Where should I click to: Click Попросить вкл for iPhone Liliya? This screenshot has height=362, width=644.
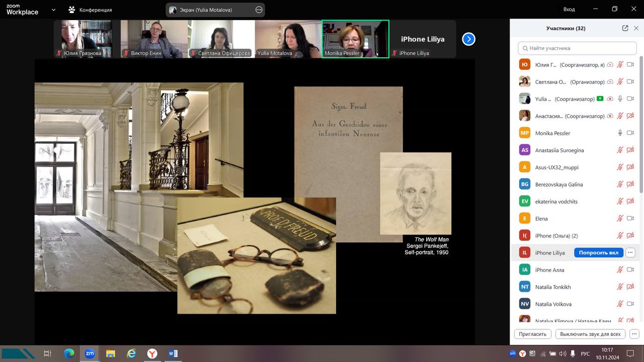point(598,252)
